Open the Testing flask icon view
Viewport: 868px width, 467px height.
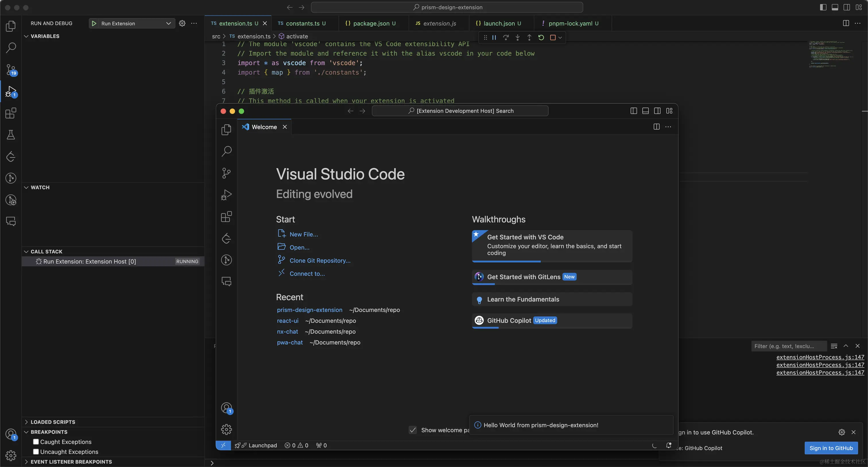click(x=11, y=135)
